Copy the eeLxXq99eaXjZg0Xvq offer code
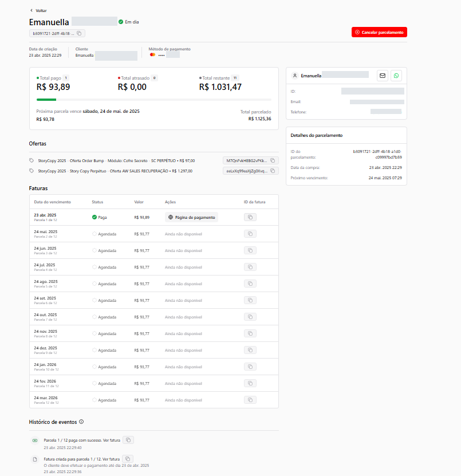 click(x=273, y=171)
